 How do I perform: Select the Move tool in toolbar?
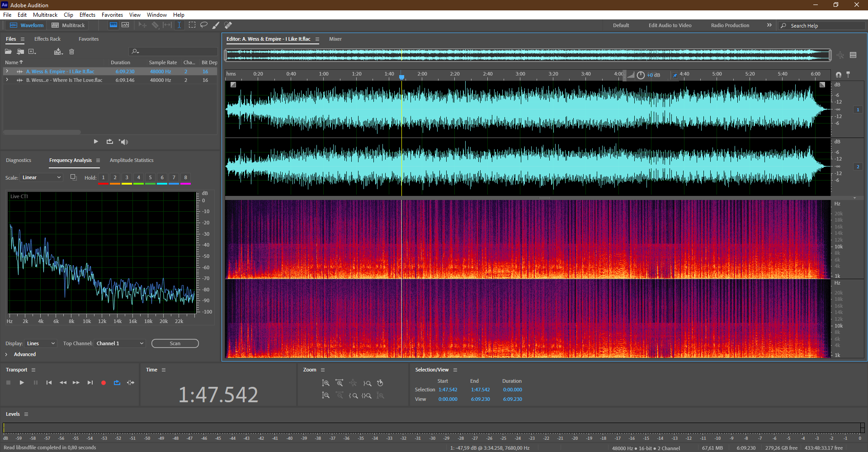(142, 25)
